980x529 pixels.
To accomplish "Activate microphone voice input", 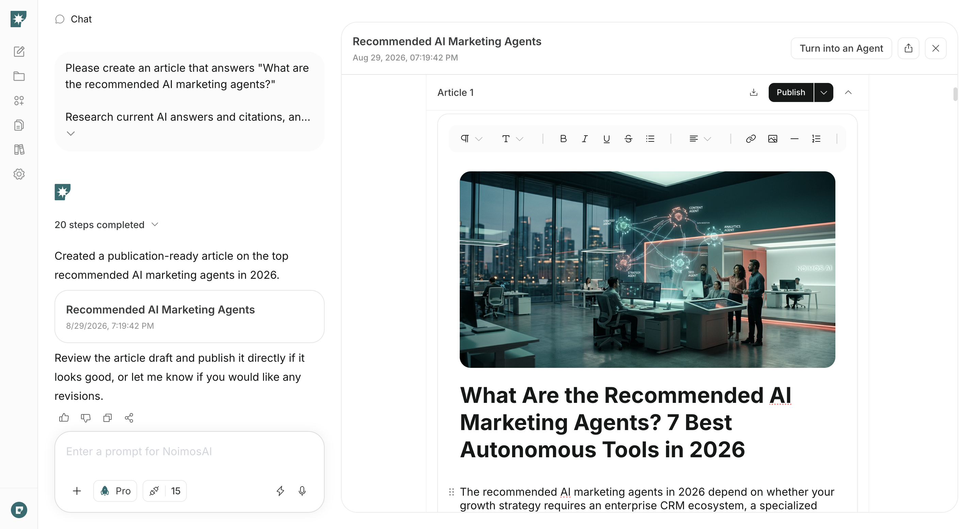I will pos(302,491).
